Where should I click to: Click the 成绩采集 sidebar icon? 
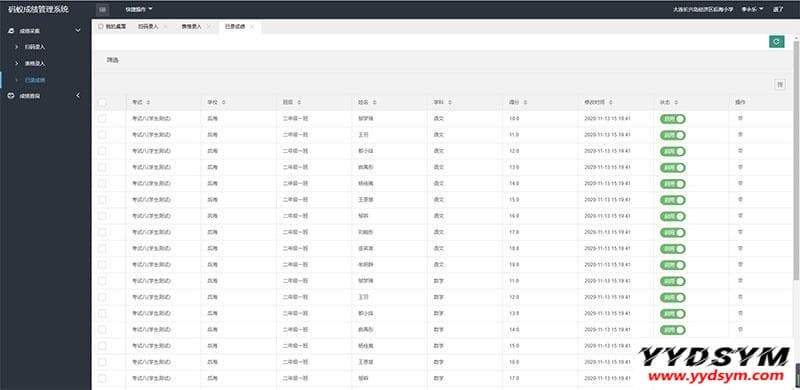click(11, 31)
